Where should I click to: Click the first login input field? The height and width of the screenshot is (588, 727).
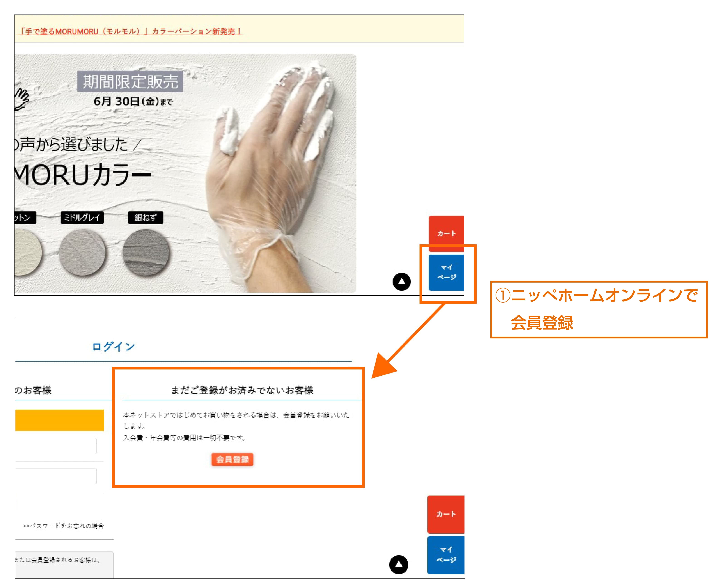click(56, 446)
